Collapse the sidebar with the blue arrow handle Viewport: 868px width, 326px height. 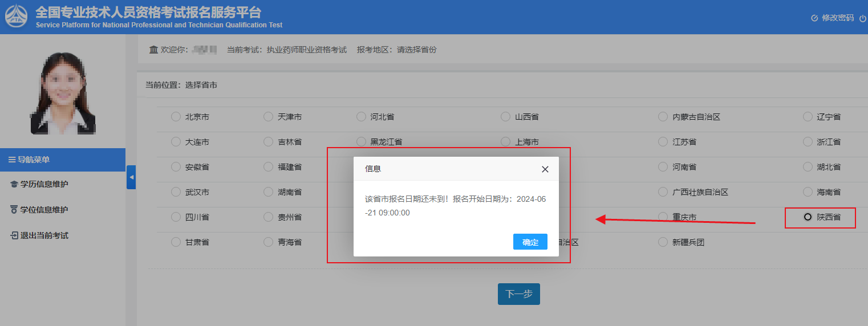point(131,177)
